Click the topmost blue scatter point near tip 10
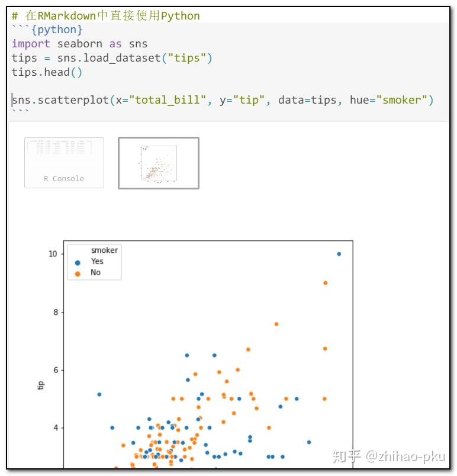Image resolution: width=457 pixels, height=476 pixels. tap(339, 253)
